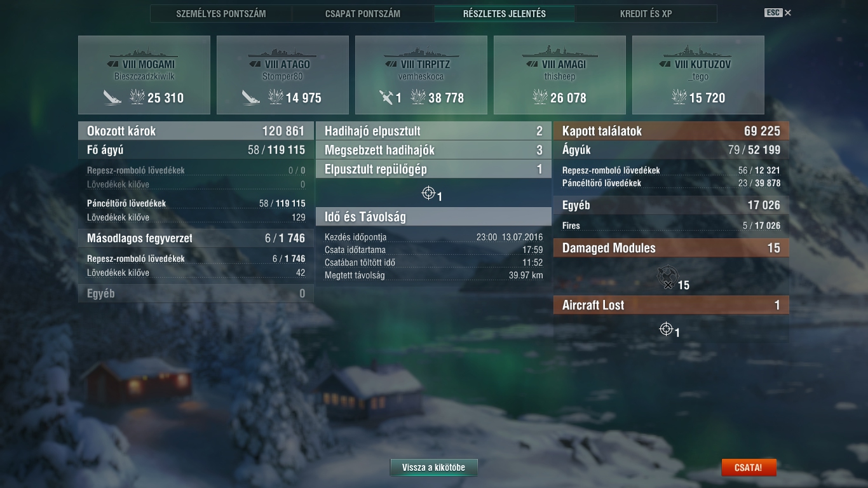Click the plane kill icon on the Tirpitz card
Viewport: 868px width, 488px height.
[x=386, y=97]
